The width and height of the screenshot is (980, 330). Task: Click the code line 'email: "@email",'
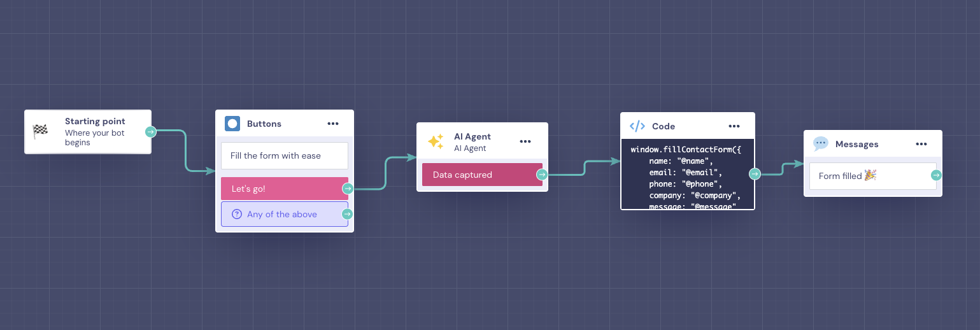coord(686,173)
